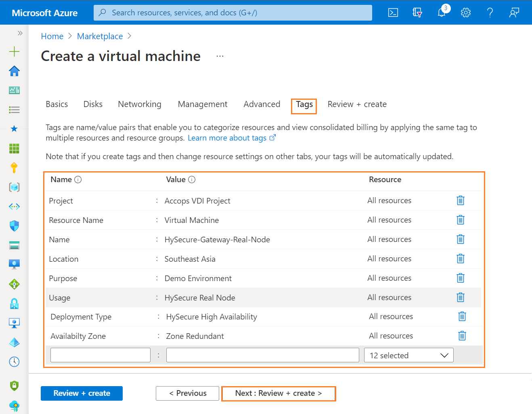
Task: Switch to the Basics tab
Action: 57,104
